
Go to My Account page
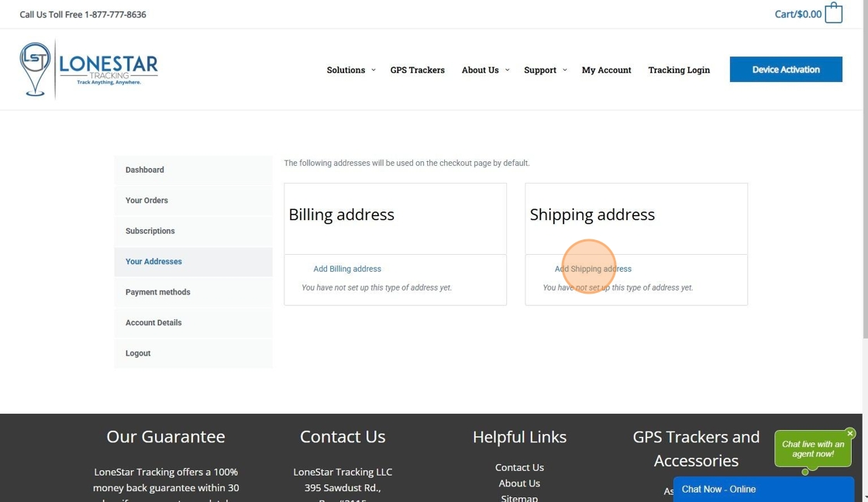(606, 70)
